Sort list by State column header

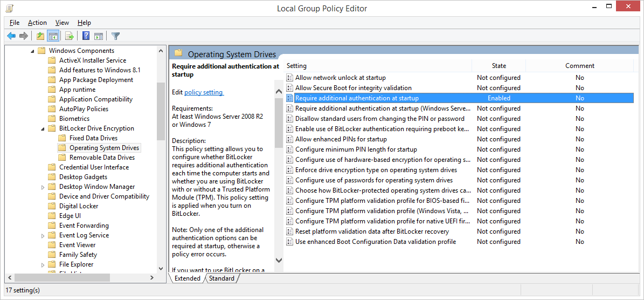click(498, 66)
